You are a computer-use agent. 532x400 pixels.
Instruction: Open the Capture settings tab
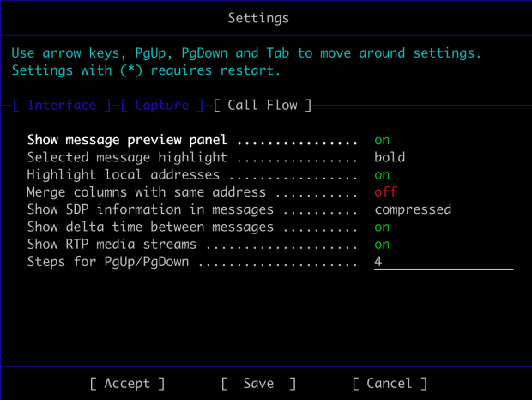(162, 106)
